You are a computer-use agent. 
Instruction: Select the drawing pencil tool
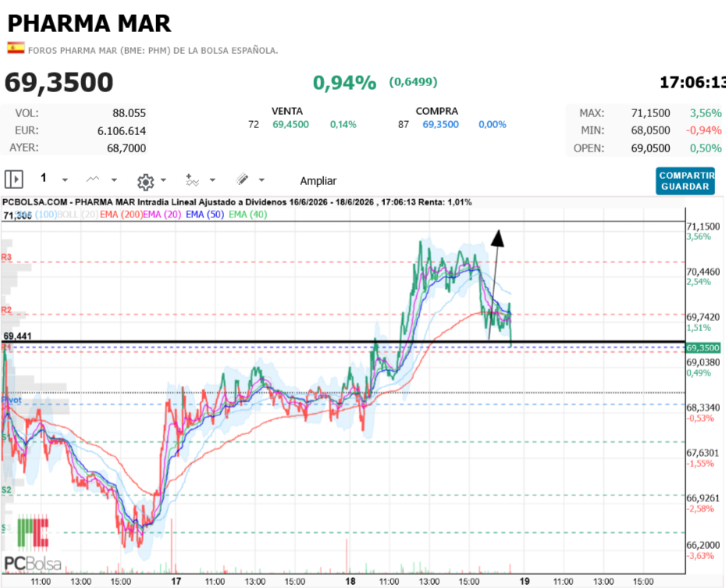[x=242, y=179]
